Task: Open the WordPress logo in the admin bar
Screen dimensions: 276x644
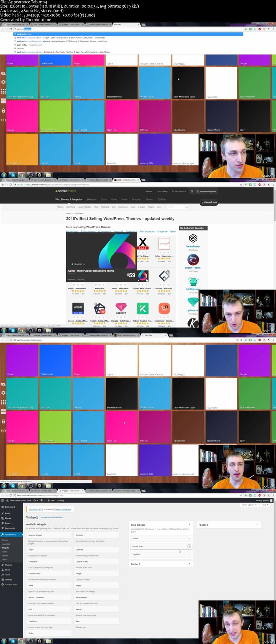Action: pyautogui.click(x=3, y=500)
